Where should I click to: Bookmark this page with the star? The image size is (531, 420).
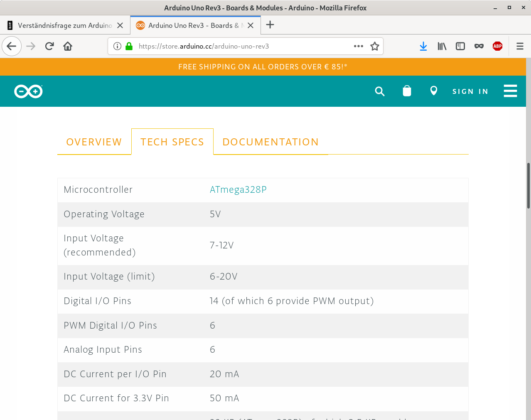(x=375, y=46)
